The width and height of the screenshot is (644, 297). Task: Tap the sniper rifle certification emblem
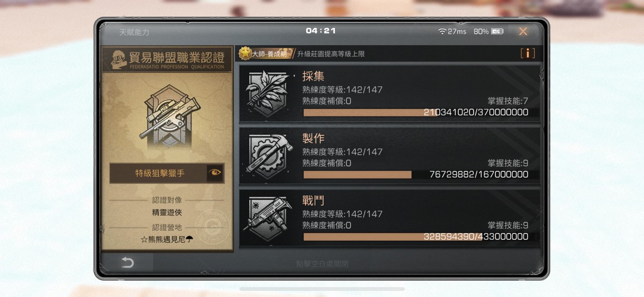click(x=169, y=116)
